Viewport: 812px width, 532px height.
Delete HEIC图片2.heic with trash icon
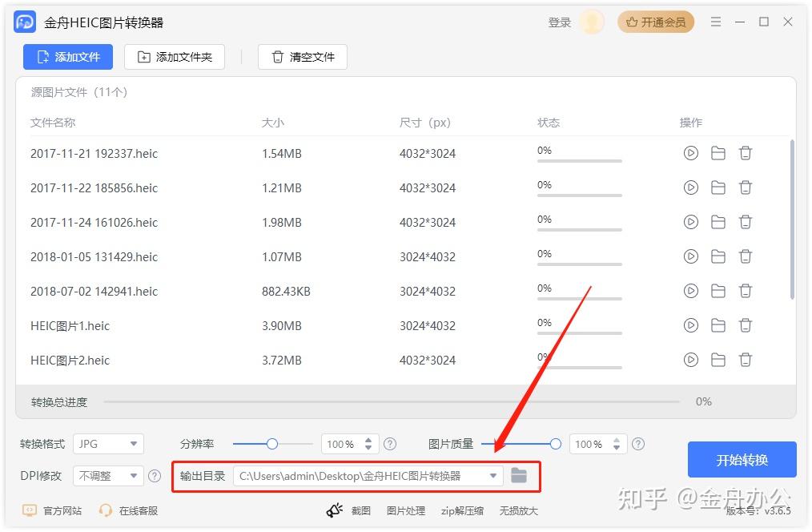coord(746,360)
